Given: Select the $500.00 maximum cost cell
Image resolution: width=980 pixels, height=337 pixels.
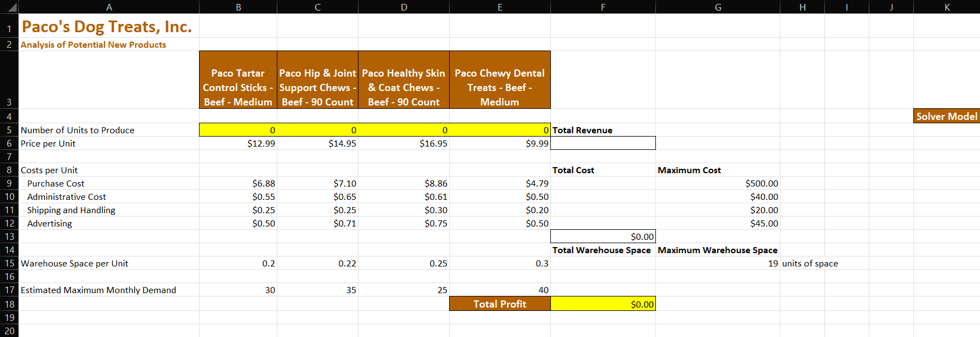Looking at the screenshot, I should click(x=718, y=183).
